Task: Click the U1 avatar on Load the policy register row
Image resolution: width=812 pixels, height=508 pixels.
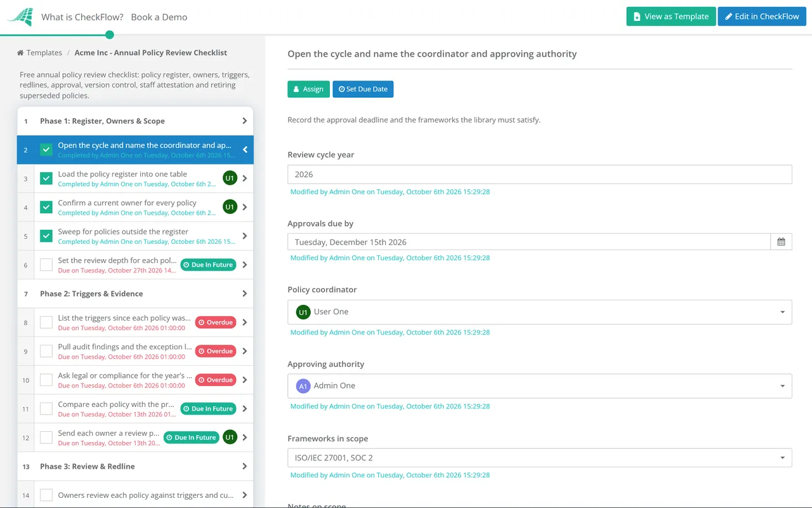Action: tap(230, 178)
